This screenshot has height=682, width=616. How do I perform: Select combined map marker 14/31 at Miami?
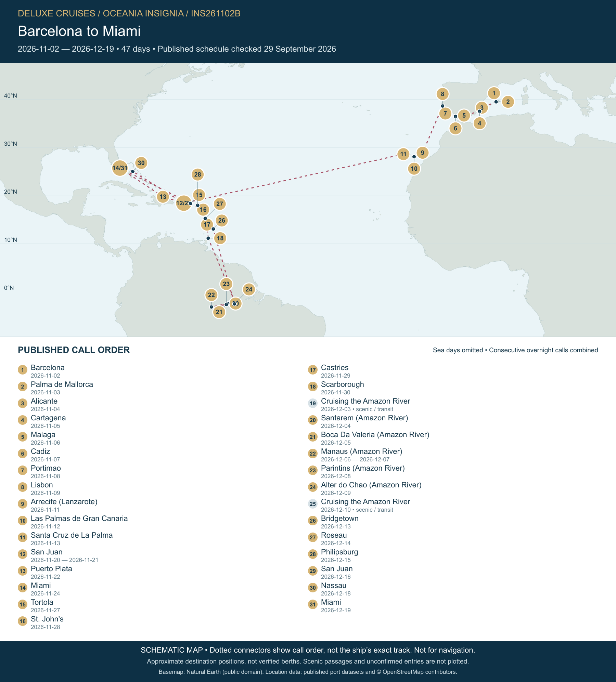[120, 168]
